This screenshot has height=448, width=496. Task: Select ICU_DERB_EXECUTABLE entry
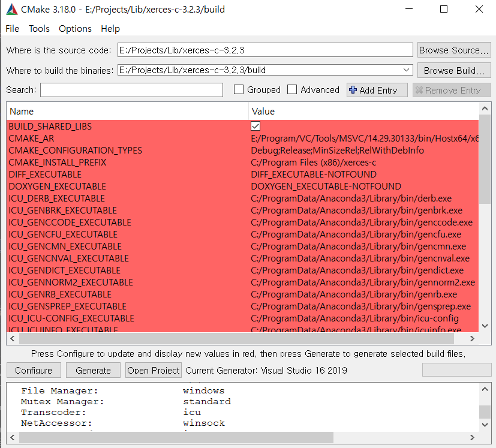click(x=56, y=199)
